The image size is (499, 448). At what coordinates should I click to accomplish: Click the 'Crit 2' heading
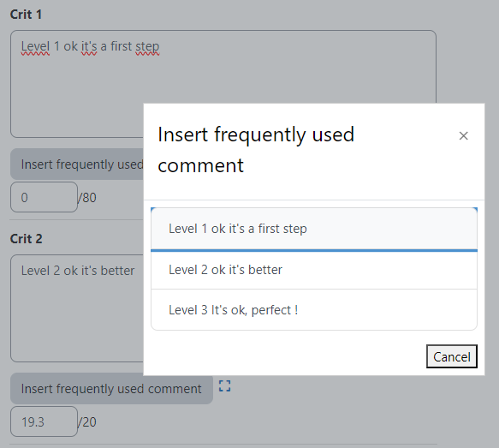click(x=26, y=239)
